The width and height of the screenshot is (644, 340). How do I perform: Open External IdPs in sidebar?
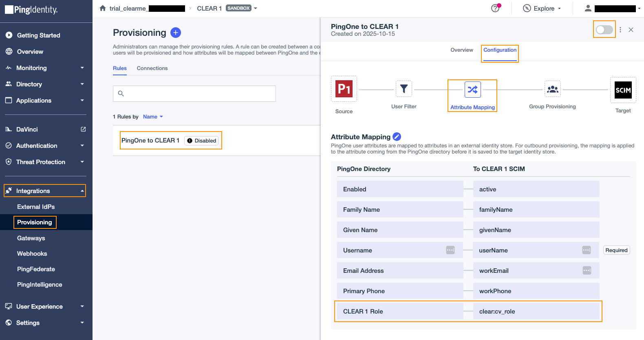pos(36,207)
